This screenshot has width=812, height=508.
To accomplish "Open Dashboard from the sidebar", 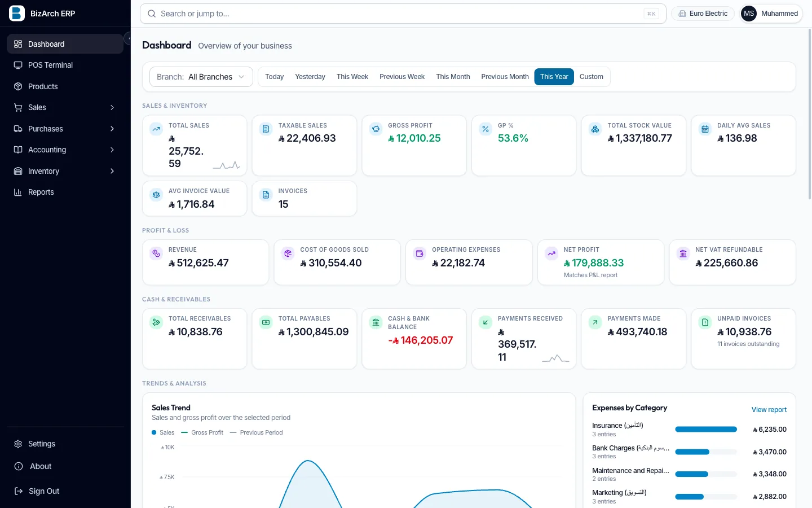I will point(65,44).
